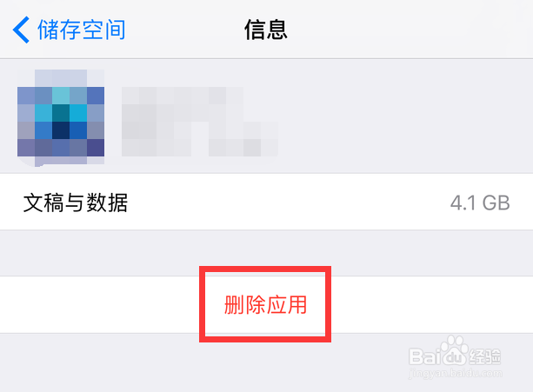Tap navigation bar right of 信息 title
The height and width of the screenshot is (392, 533).
(408, 30)
